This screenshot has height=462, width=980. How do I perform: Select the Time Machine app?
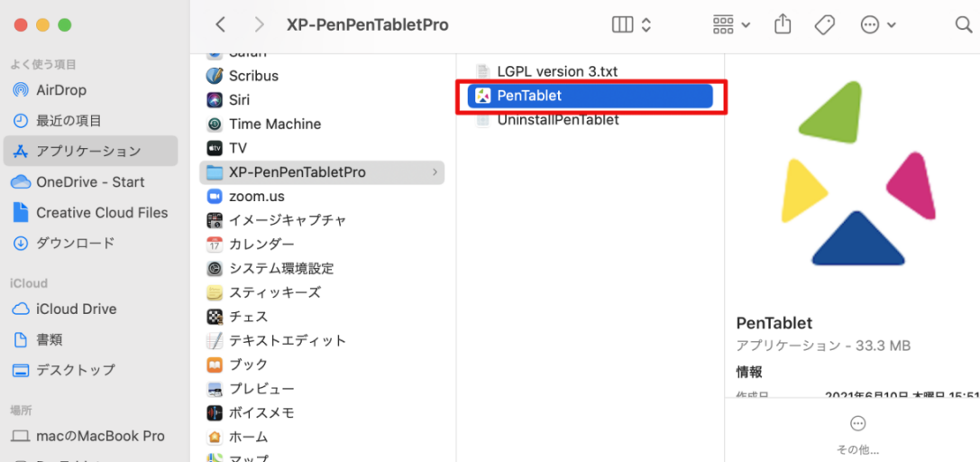pyautogui.click(x=322, y=124)
